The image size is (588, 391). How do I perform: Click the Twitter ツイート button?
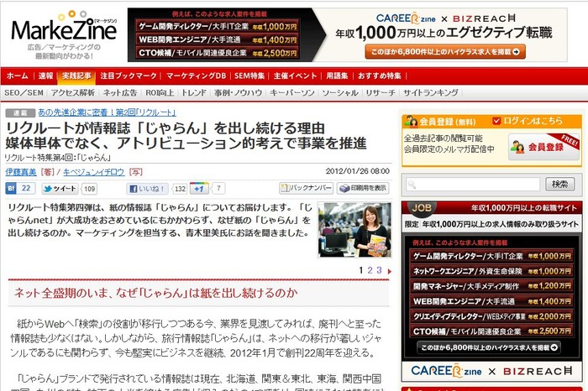pyautogui.click(x=60, y=189)
